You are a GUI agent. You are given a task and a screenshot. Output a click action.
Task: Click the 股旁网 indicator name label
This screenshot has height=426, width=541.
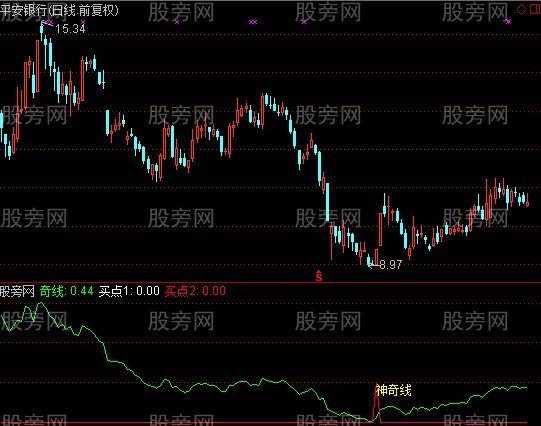(x=17, y=291)
